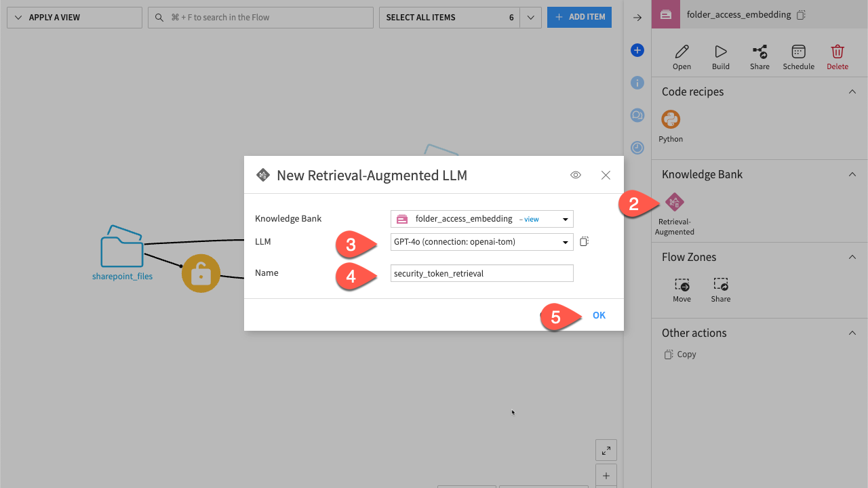The height and width of the screenshot is (488, 868).
Task: Open the Knowledge Bank dropdown in the dialog
Action: click(564, 218)
